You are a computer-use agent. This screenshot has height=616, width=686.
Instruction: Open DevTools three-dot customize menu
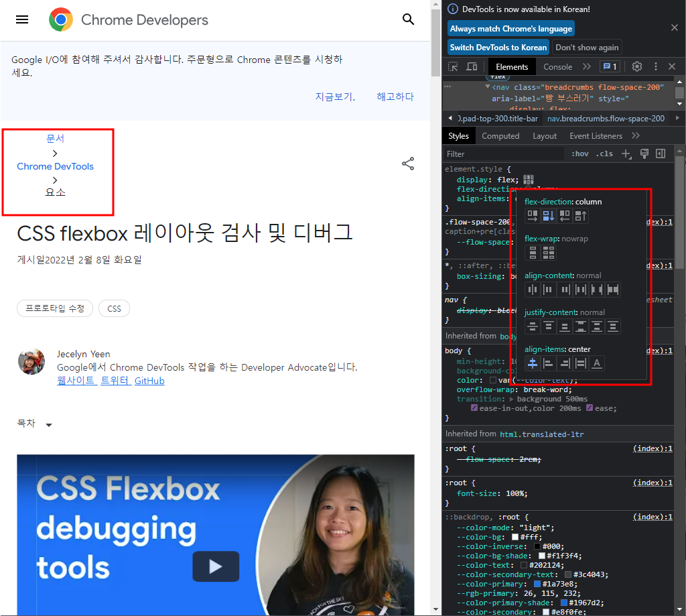pos(655,66)
